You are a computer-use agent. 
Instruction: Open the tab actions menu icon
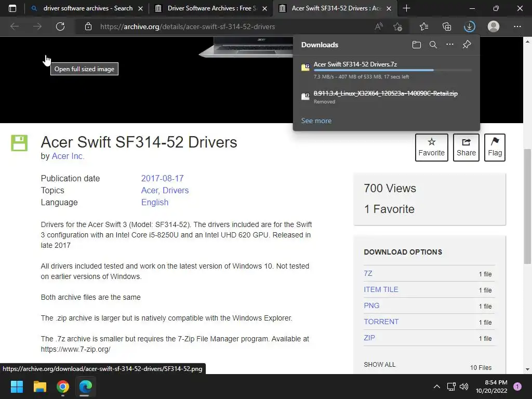point(12,8)
